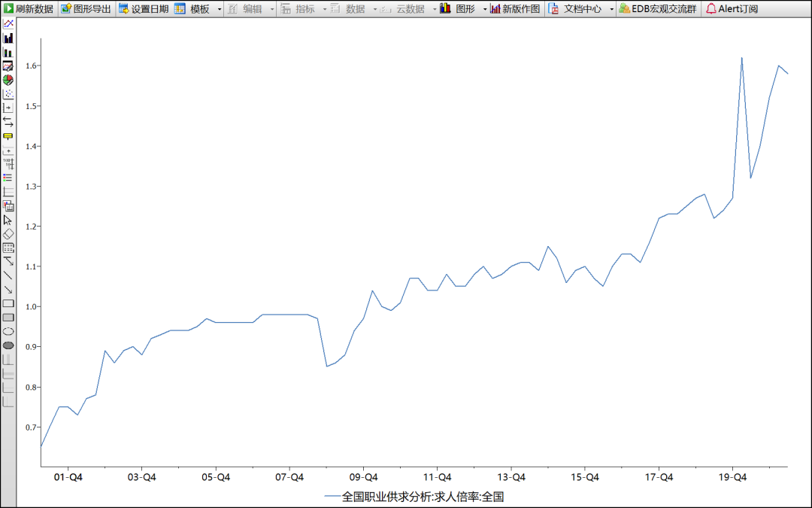Click the 指标 indicator button

point(298,9)
